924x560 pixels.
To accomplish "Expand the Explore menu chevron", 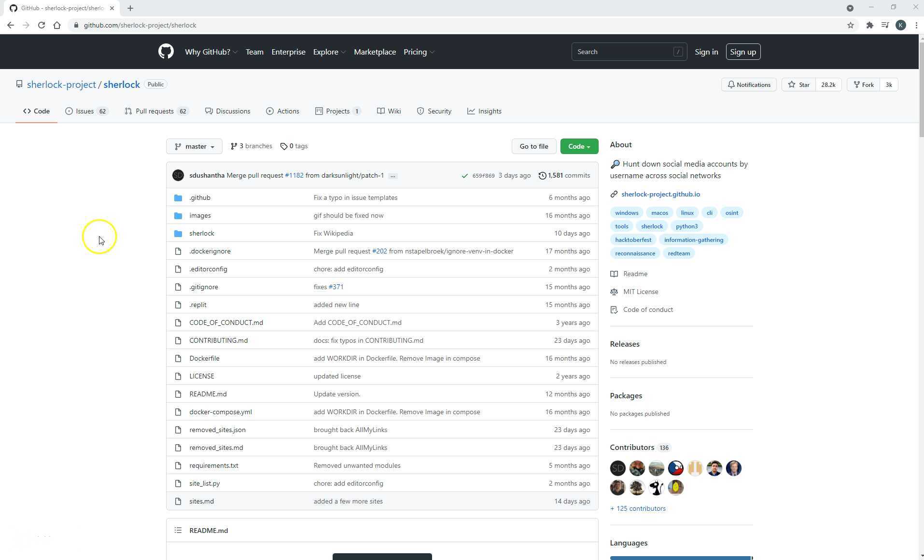I will (344, 52).
